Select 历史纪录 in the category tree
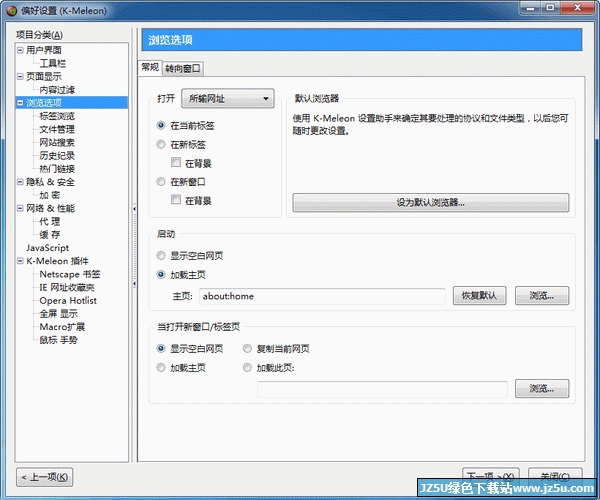The height and width of the screenshot is (500, 600). (x=57, y=156)
